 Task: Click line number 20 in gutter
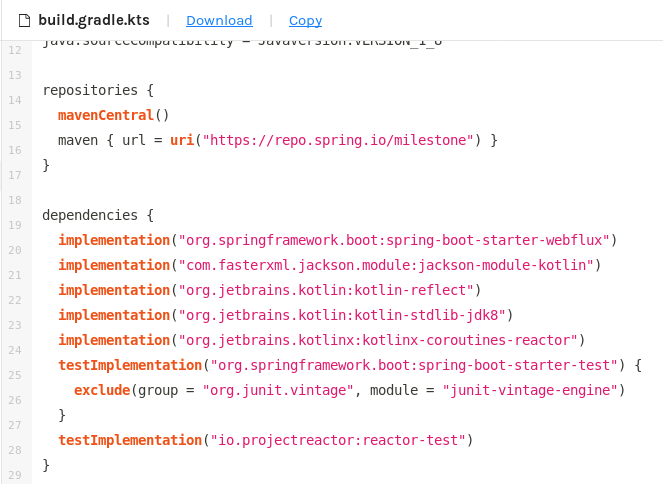(x=15, y=250)
